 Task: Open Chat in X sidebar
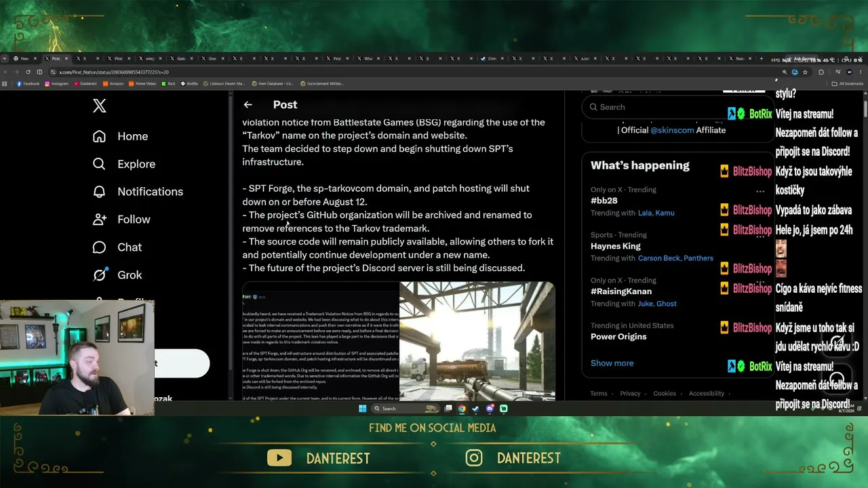tap(117, 247)
